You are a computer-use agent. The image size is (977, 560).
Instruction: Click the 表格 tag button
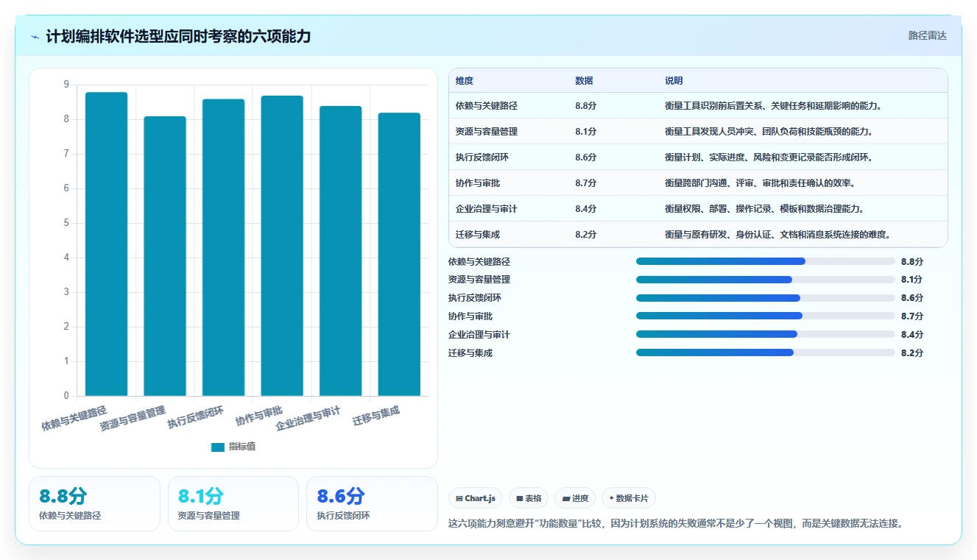click(x=529, y=498)
